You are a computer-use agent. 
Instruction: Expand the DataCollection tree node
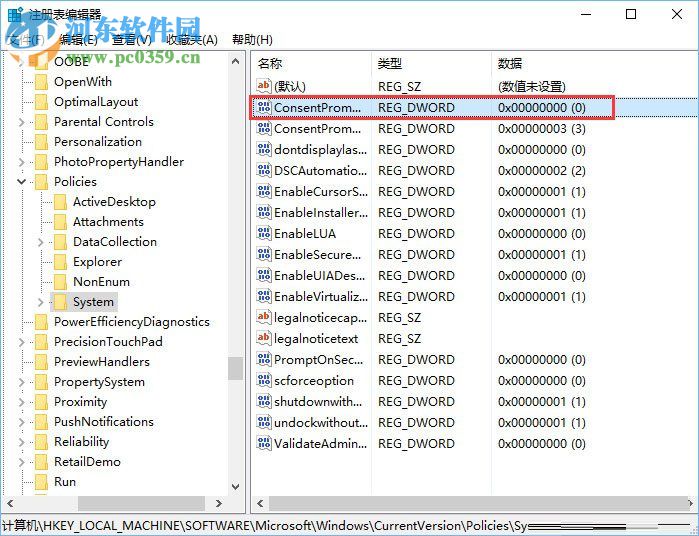[x=41, y=242]
